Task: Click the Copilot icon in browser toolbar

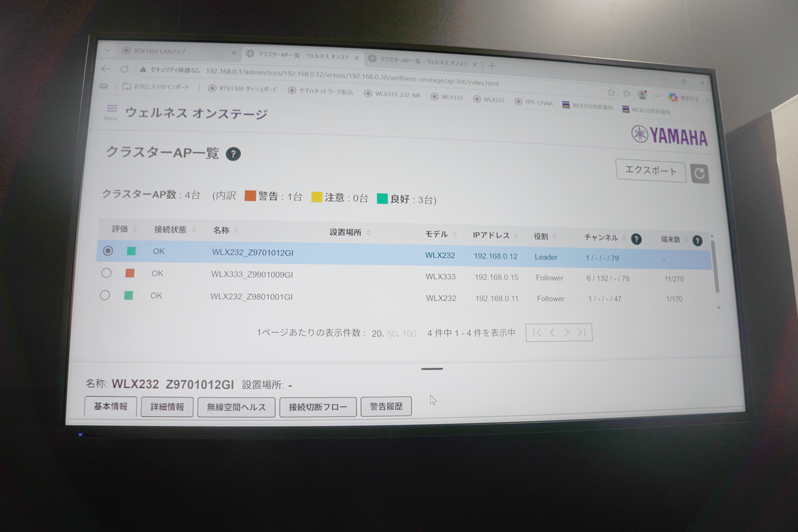Action: tap(673, 97)
